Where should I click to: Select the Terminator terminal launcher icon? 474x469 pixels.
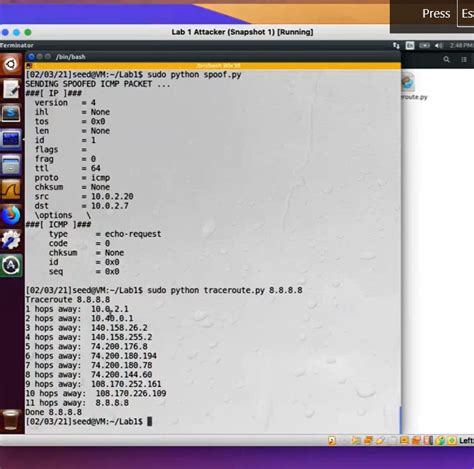pos(11,139)
